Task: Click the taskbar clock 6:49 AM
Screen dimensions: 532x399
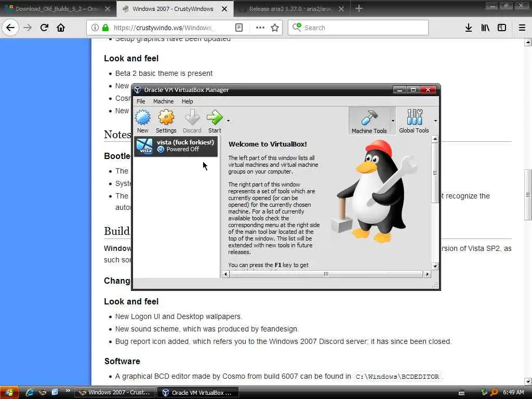Action: [x=513, y=392]
